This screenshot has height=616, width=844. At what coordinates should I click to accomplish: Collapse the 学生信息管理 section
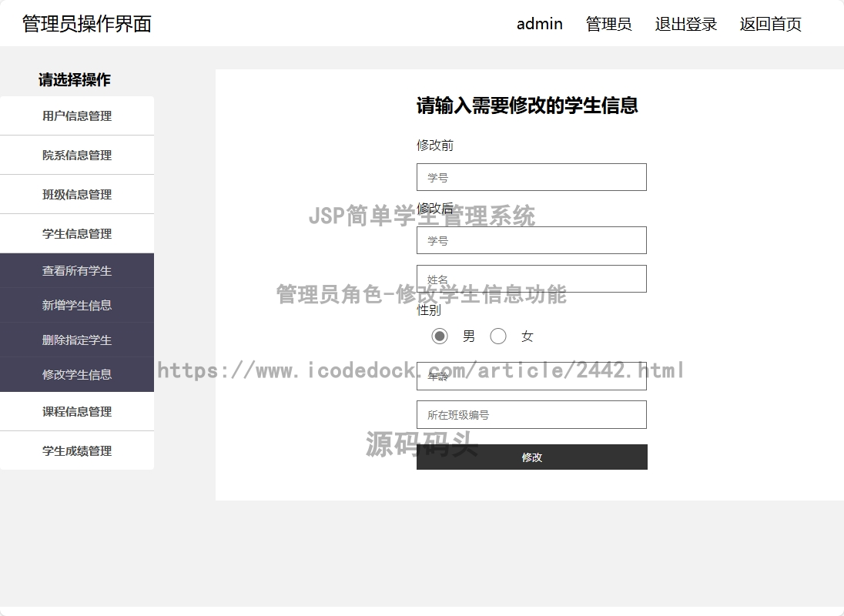(77, 233)
